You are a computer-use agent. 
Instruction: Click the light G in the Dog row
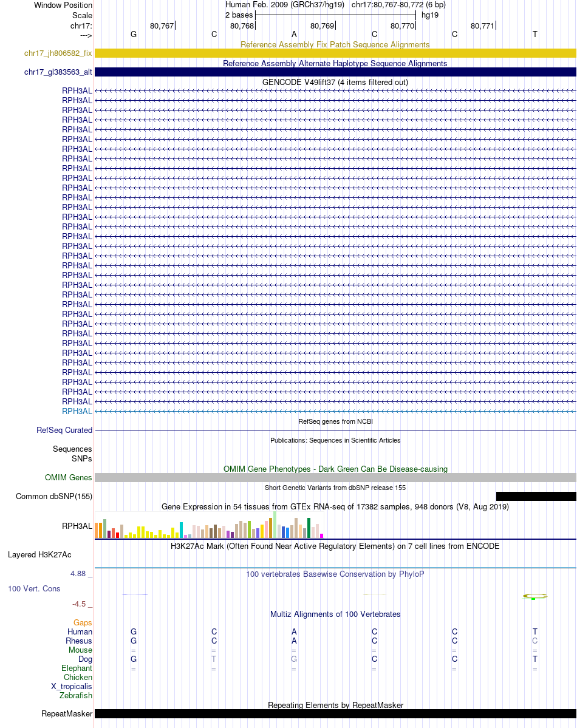pos(294,659)
